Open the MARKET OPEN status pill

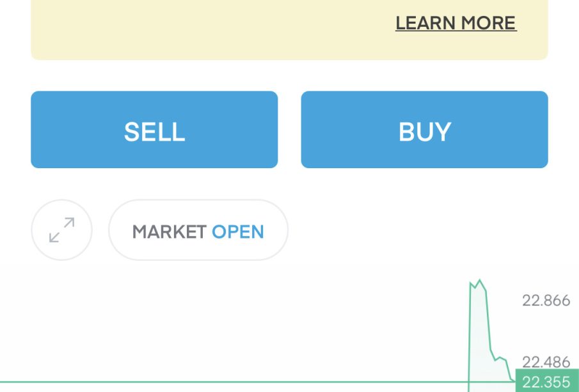tap(198, 230)
